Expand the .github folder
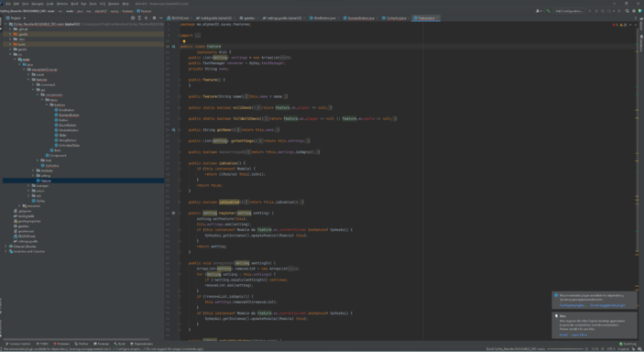 [x=10, y=29]
